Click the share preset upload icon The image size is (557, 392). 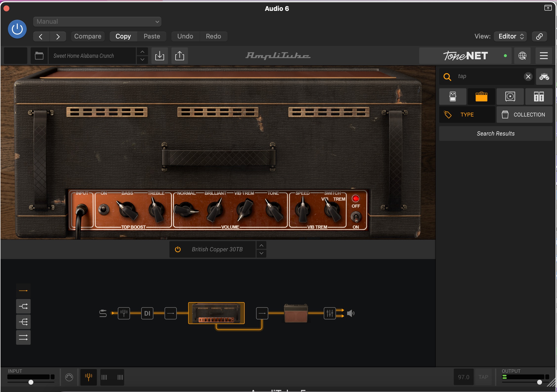pyautogui.click(x=179, y=56)
